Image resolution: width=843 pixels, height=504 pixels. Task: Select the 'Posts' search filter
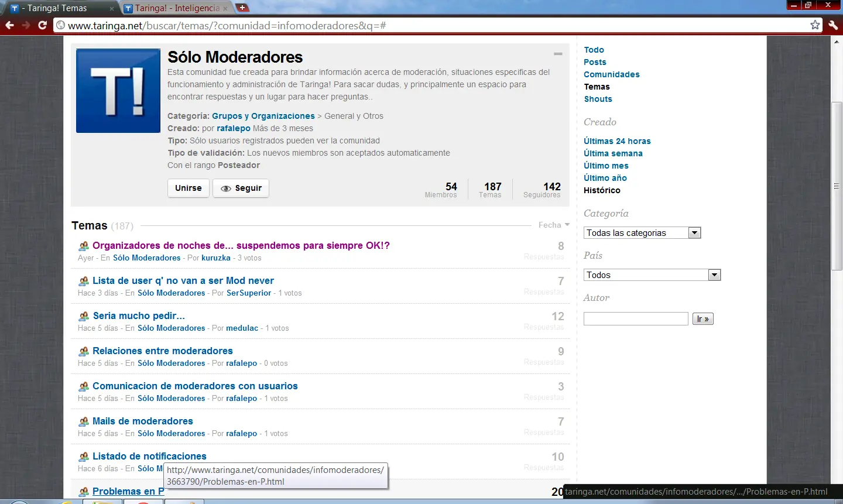click(x=595, y=62)
